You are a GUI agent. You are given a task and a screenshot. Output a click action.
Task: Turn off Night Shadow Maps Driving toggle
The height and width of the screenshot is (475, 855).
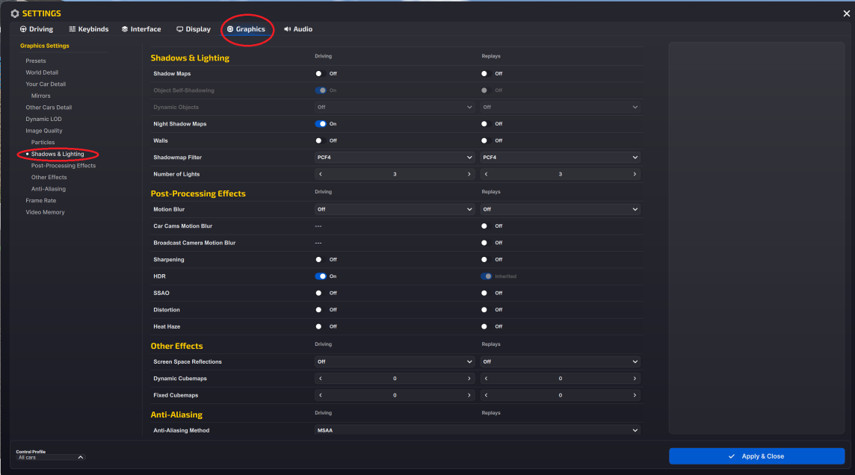coord(321,124)
